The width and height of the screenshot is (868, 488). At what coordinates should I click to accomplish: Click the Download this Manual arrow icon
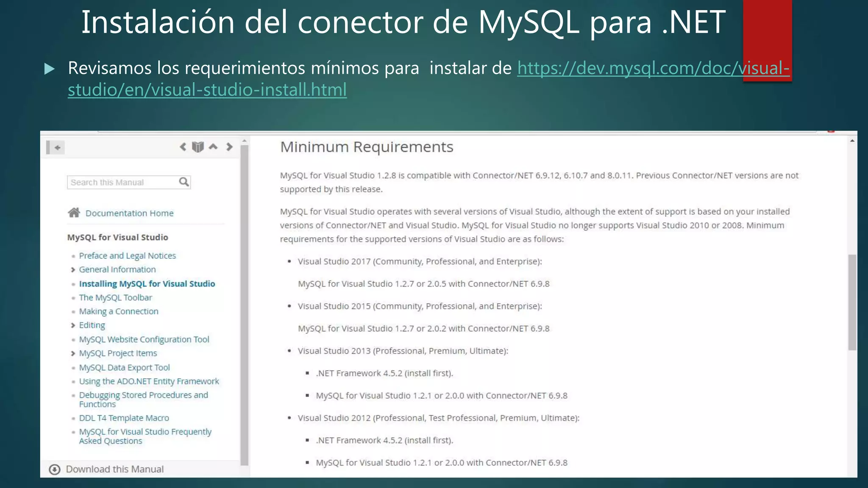[x=55, y=469]
